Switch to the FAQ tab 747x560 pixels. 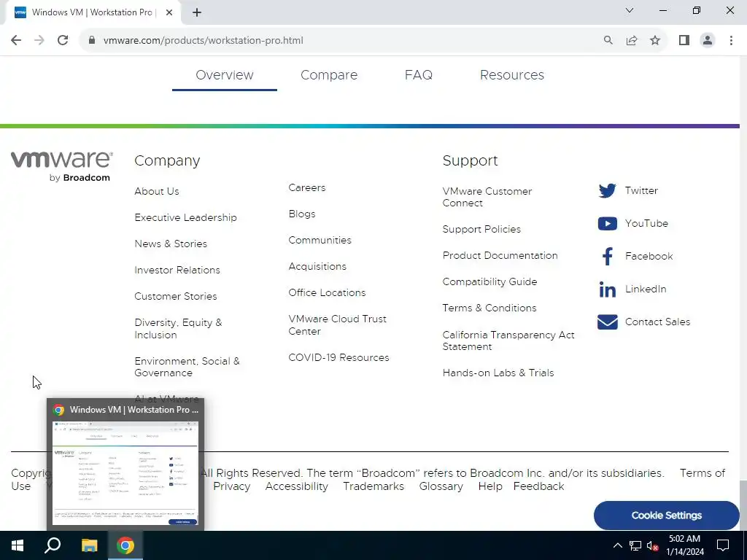418,75
